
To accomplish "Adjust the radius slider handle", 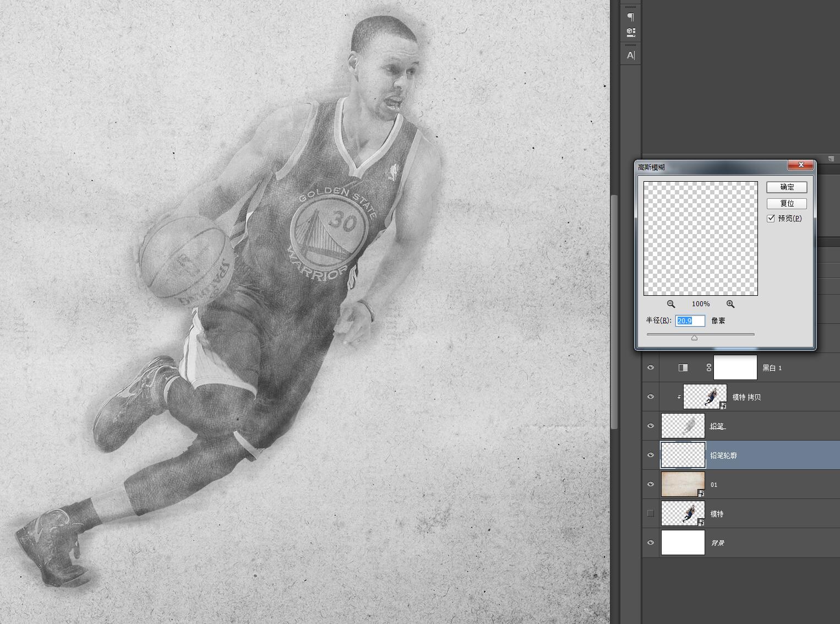I will click(x=695, y=337).
